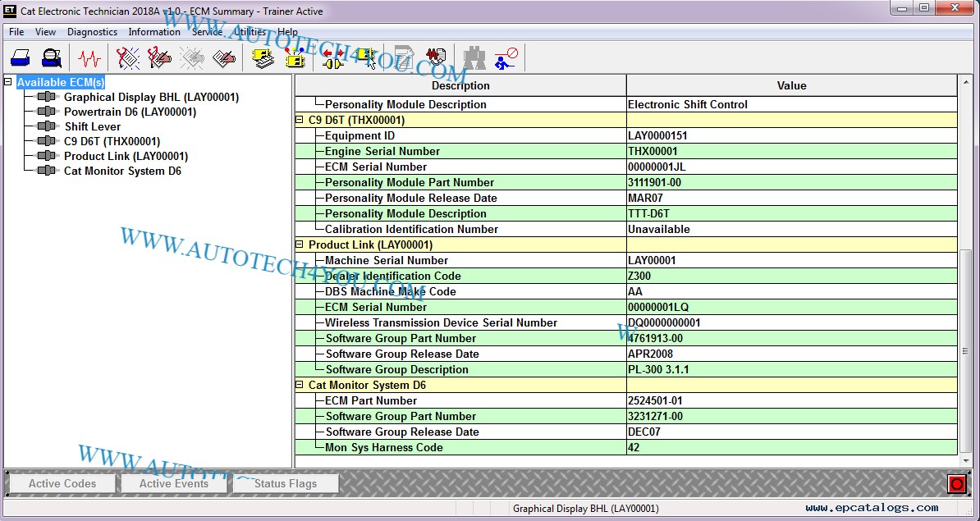Screen dimensions: 980x521
Task: Open Print Preview from the toolbar
Action: pos(52,58)
